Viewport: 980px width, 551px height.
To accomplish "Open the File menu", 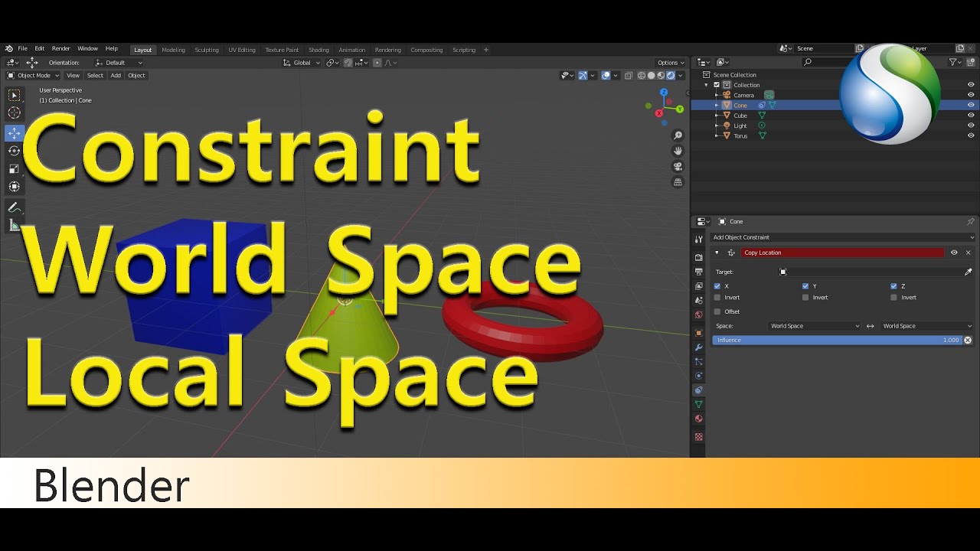I will (22, 49).
